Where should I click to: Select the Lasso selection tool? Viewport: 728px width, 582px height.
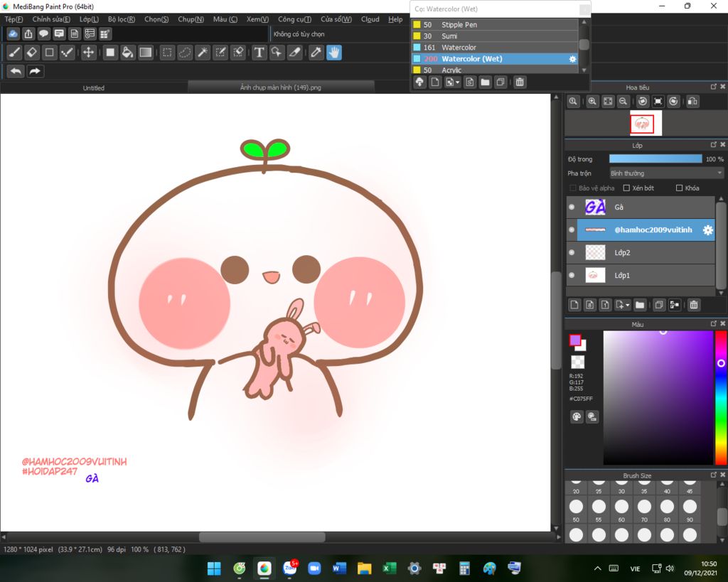pos(185,53)
